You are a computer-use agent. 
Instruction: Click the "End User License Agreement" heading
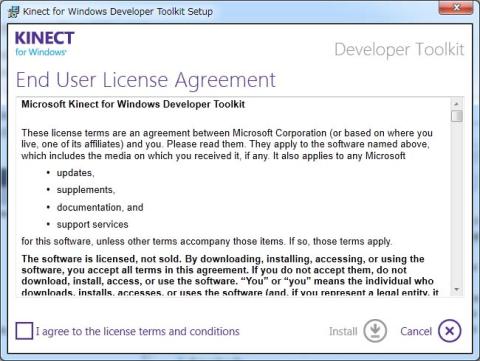(x=146, y=80)
